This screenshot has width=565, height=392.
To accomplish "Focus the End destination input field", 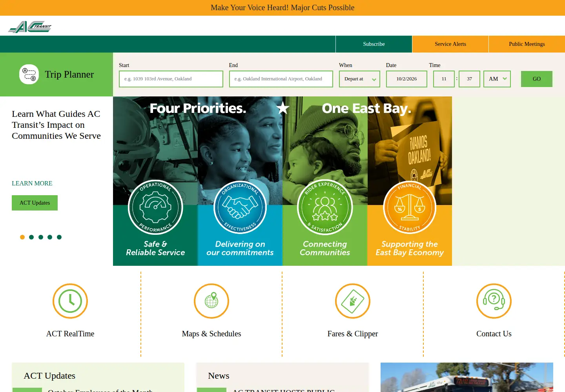I will pyautogui.click(x=281, y=79).
